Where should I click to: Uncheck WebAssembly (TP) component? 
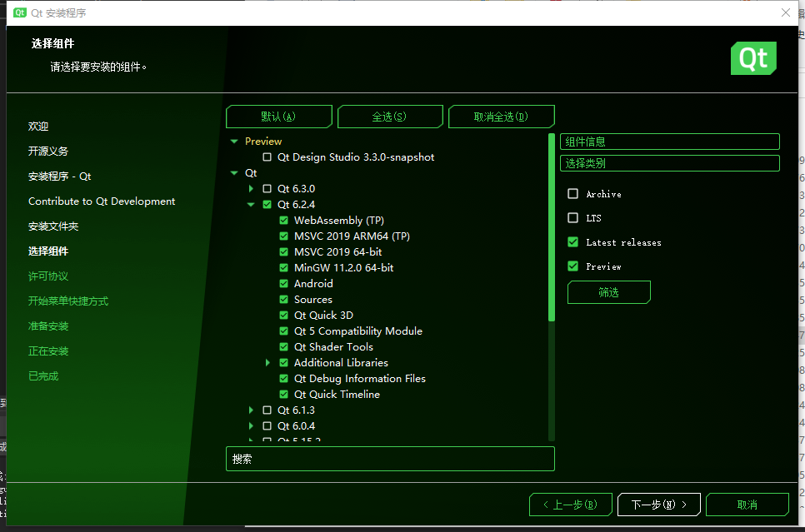click(x=283, y=221)
